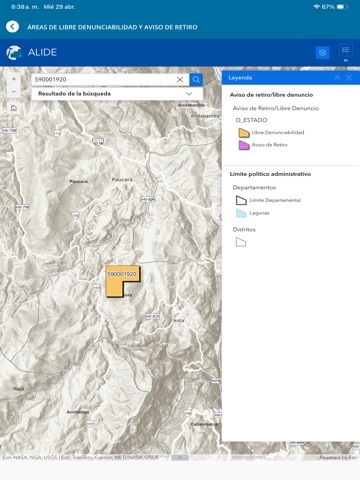Click 'Límite político administrativo' heading
The image size is (360, 480).
(270, 174)
